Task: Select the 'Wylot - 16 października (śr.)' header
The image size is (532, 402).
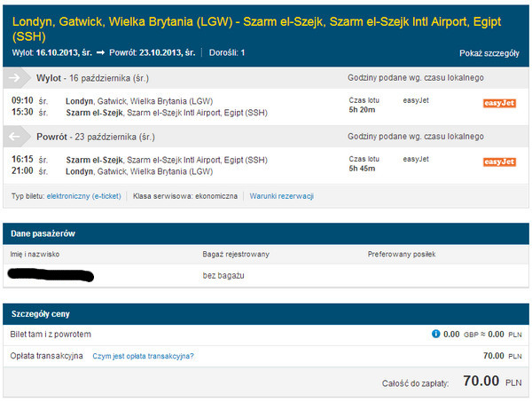Action: click(x=92, y=78)
